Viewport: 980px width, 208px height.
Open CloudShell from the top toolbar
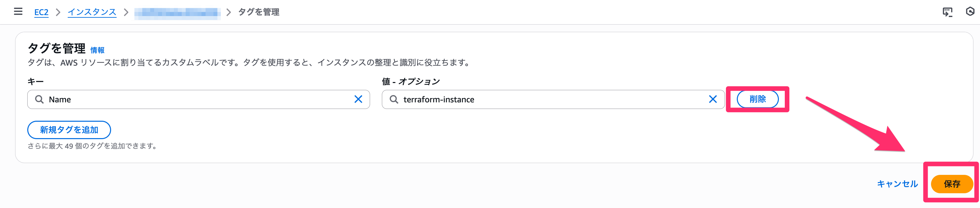pyautogui.click(x=948, y=12)
